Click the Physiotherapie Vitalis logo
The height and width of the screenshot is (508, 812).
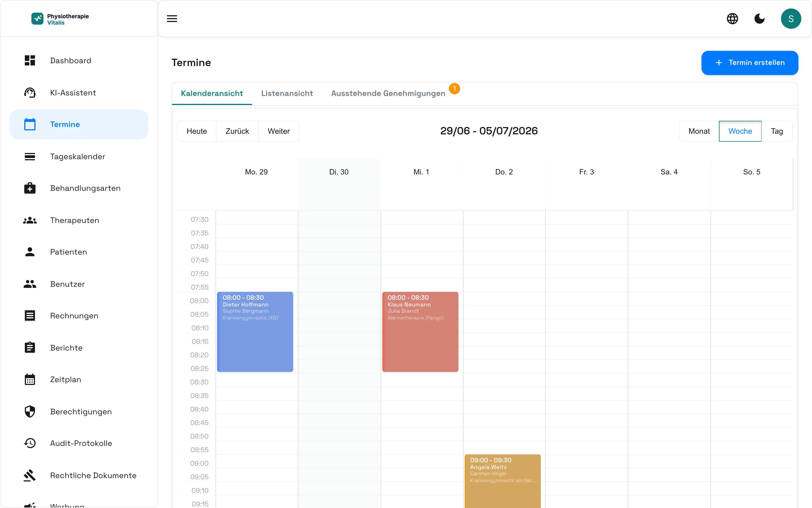coord(60,19)
